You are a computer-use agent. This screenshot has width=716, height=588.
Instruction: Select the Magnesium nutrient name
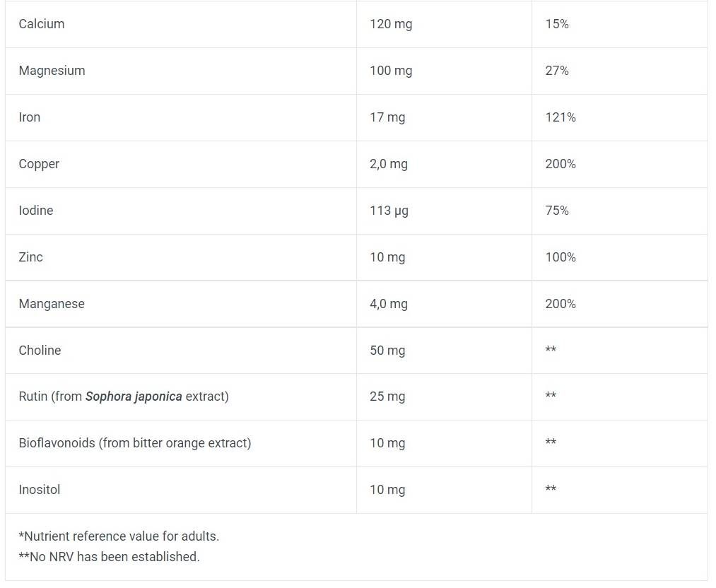52,71
